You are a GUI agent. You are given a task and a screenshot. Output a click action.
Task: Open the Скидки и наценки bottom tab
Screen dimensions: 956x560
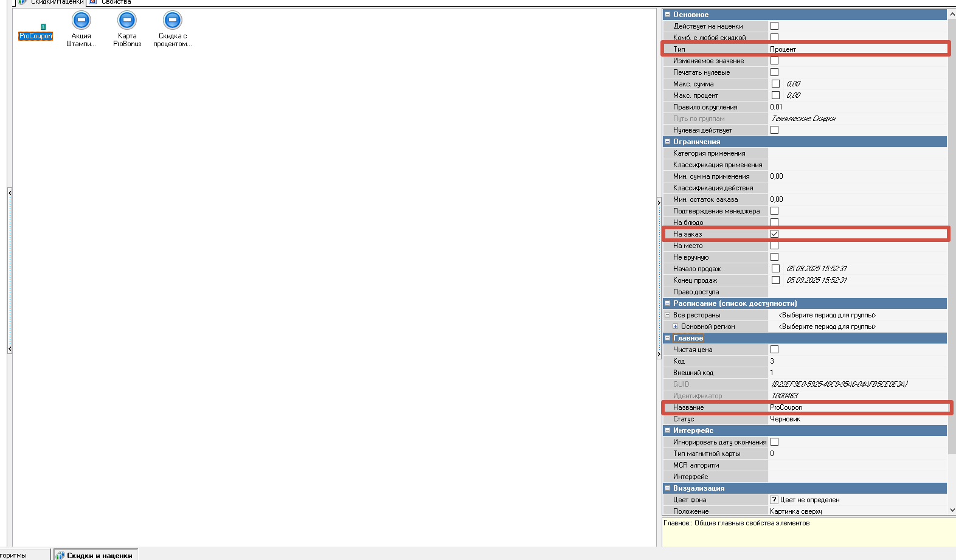click(95, 555)
